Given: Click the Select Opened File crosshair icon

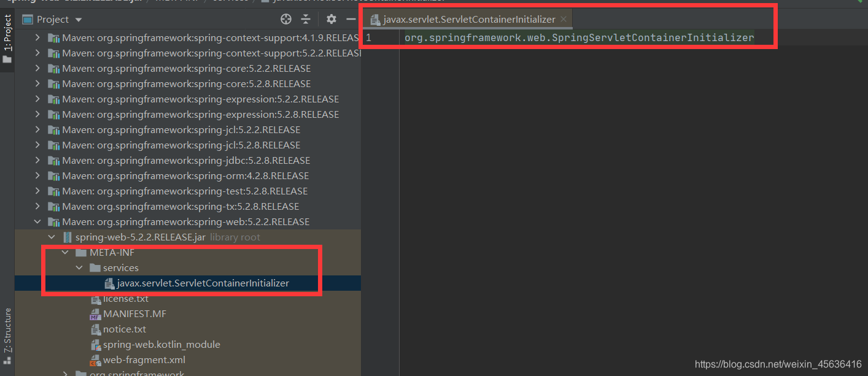Looking at the screenshot, I should pos(285,19).
